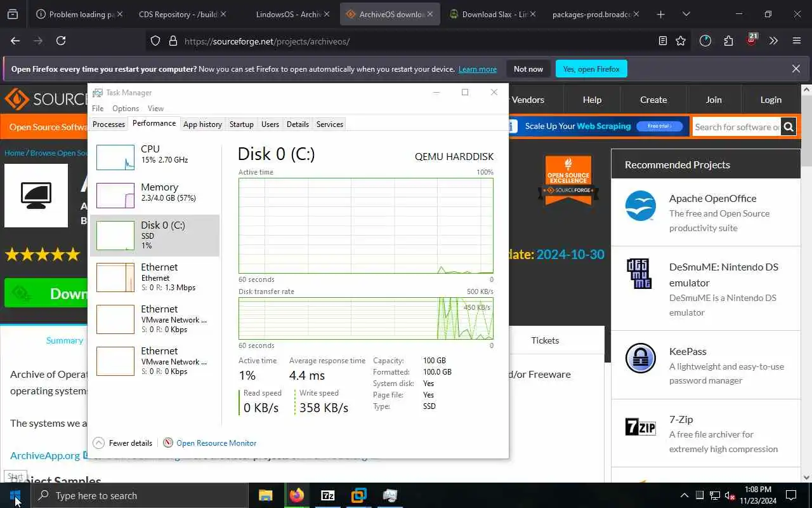
Task: Click Home breadcrumb link
Action: click(15, 152)
